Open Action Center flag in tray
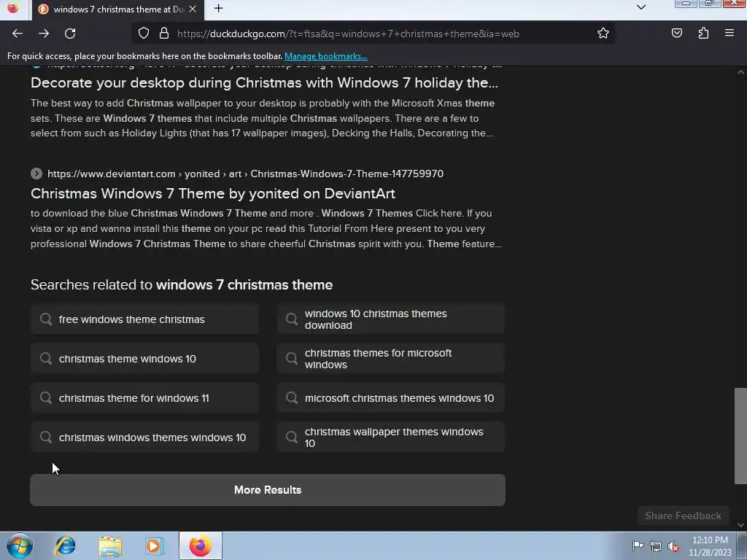 pos(638,546)
